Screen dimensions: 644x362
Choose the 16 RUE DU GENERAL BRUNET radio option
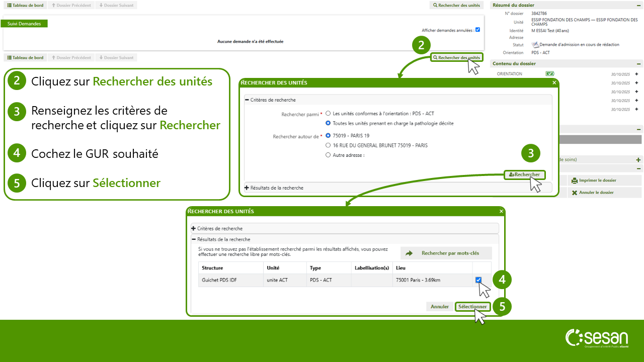(328, 145)
